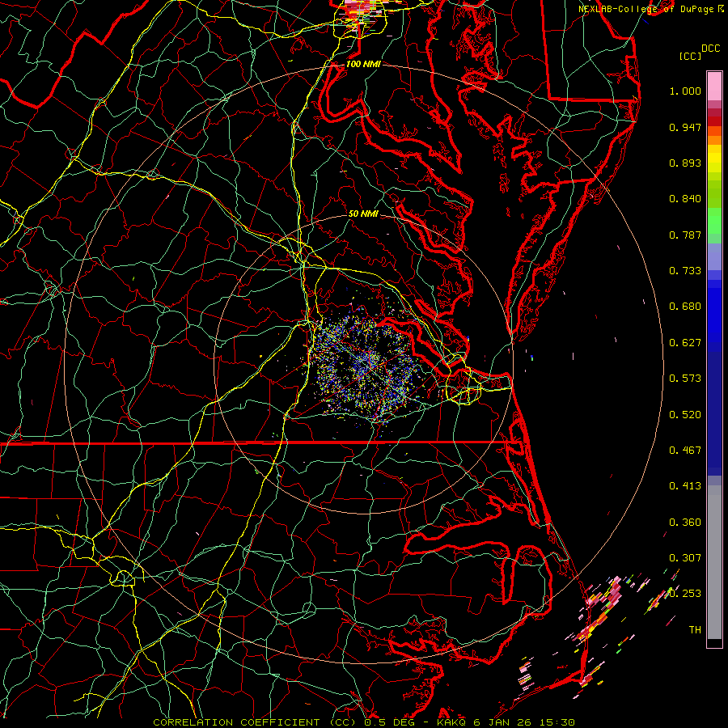Click the 0.307 scale value
The image size is (728, 728).
click(x=685, y=558)
